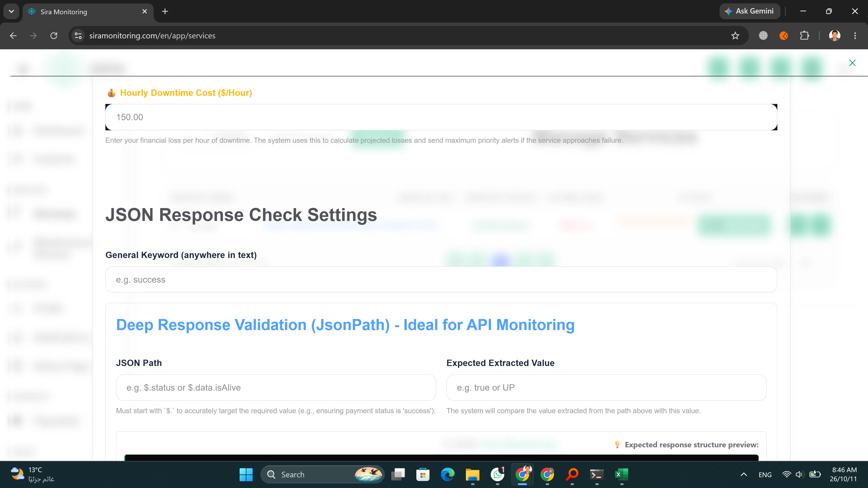
Task: Click the money bag icon beside downtime cost
Action: [111, 93]
